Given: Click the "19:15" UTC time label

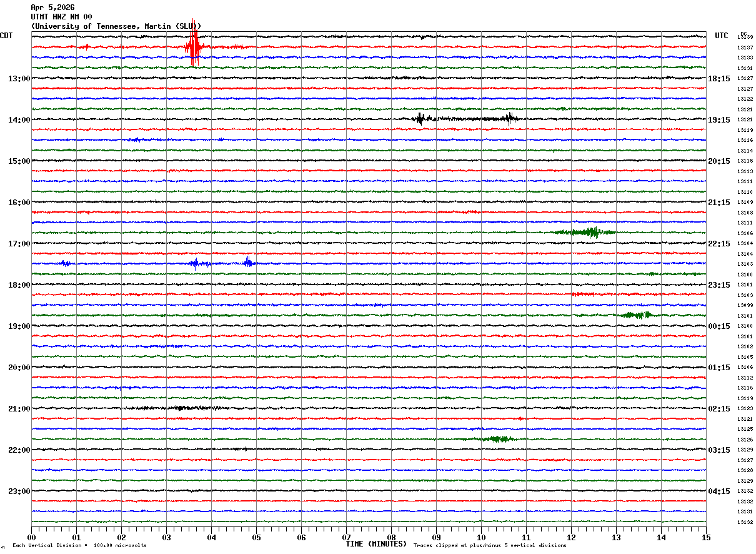Looking at the screenshot, I should [x=719, y=120].
